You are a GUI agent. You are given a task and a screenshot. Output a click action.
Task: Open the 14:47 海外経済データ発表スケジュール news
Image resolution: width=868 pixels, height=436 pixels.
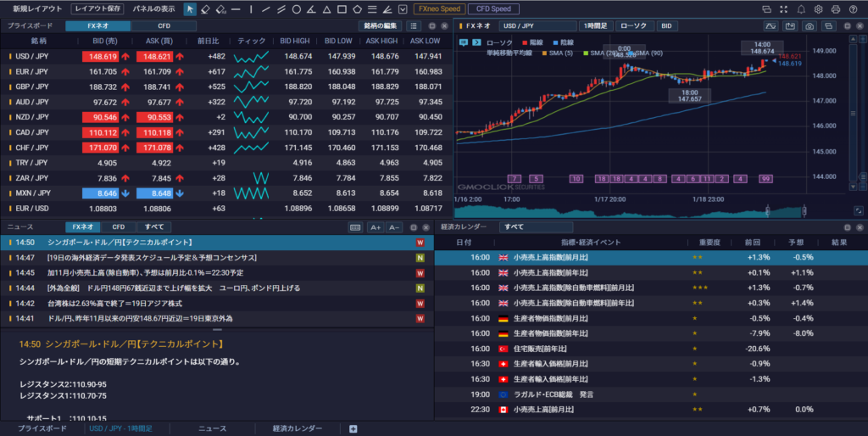pyautogui.click(x=152, y=258)
